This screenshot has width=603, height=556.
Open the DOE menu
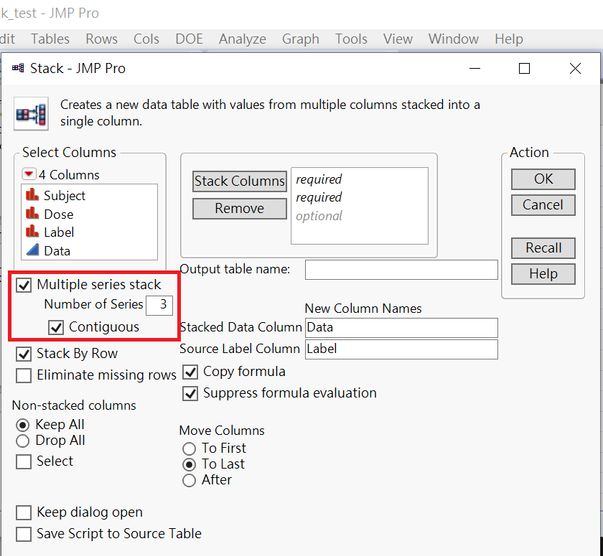point(189,39)
